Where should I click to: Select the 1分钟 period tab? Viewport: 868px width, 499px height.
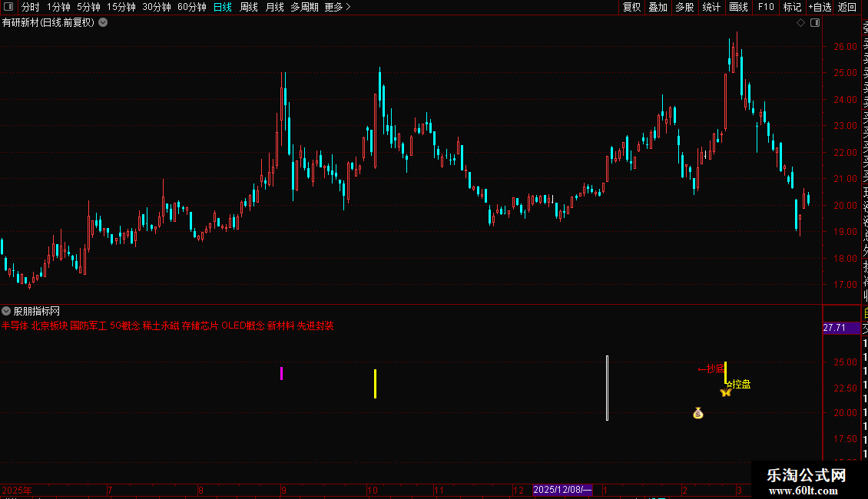pyautogui.click(x=58, y=7)
